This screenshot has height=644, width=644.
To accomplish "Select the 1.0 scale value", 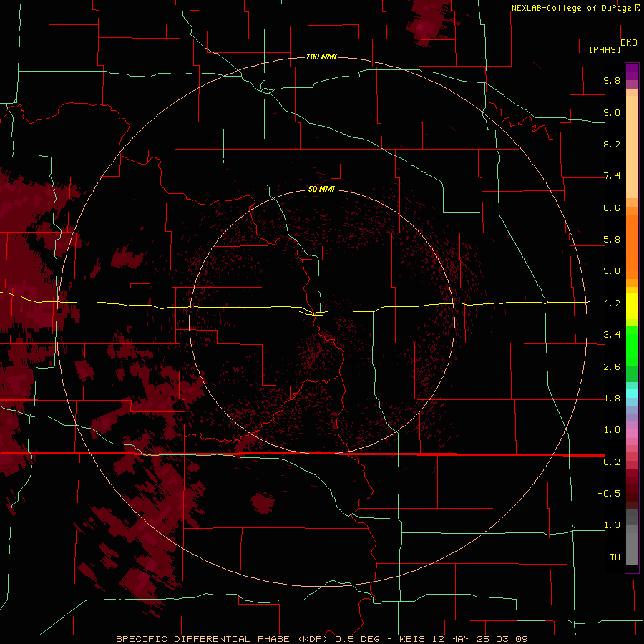I will [x=612, y=430].
